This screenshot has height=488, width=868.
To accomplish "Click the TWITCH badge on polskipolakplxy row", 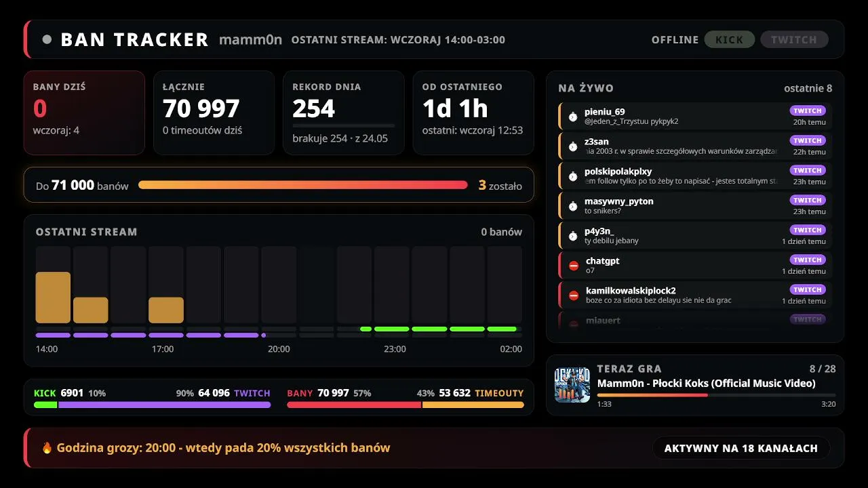I will pos(808,170).
